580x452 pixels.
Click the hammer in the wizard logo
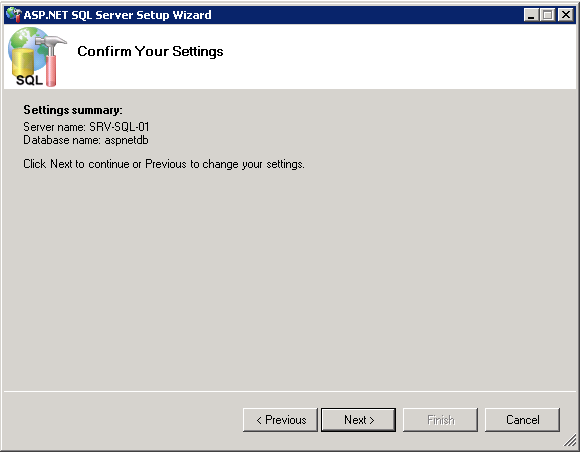point(51,59)
